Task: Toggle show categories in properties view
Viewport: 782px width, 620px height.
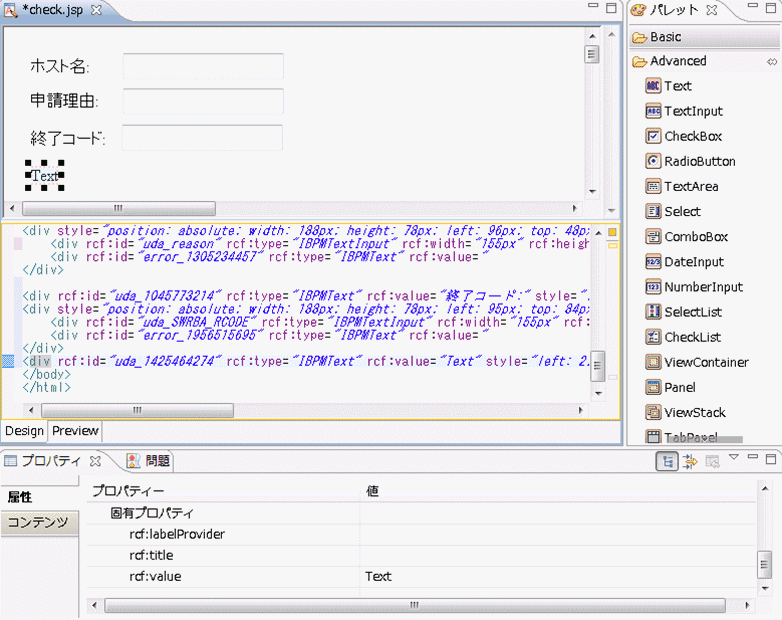Action: click(x=667, y=461)
